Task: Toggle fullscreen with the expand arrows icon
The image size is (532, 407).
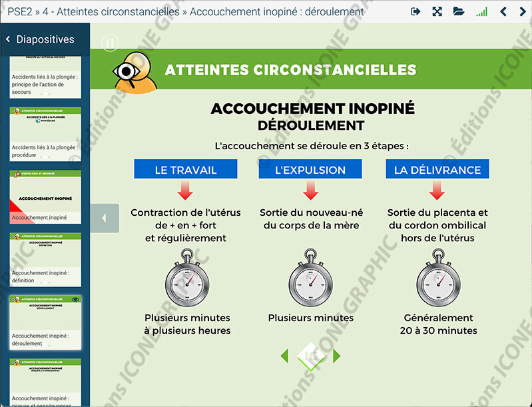Action: click(x=437, y=11)
